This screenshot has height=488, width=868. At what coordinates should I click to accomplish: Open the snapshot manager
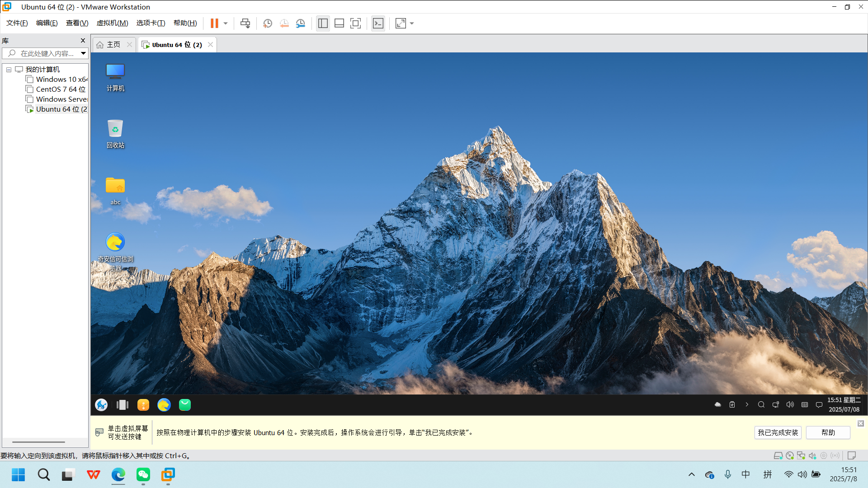(x=300, y=23)
